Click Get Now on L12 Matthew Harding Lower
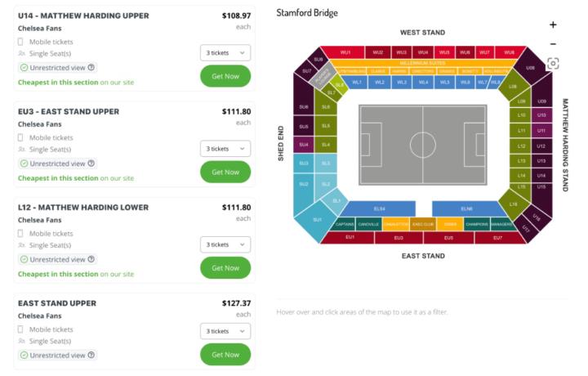588x376 pixels. pos(225,268)
